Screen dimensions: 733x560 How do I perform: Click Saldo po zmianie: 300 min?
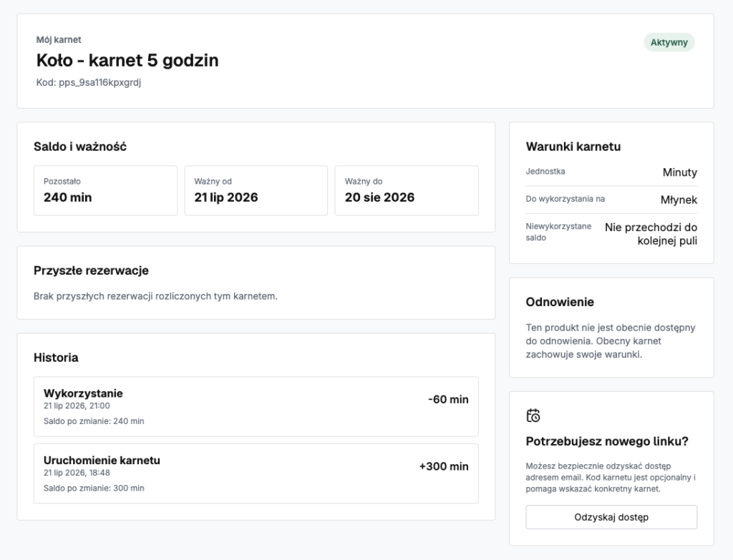coord(94,488)
